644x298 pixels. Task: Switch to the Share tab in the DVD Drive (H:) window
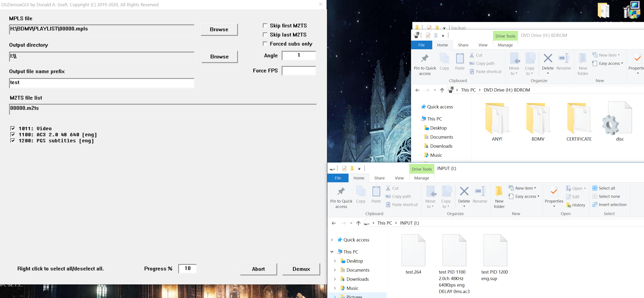[463, 45]
